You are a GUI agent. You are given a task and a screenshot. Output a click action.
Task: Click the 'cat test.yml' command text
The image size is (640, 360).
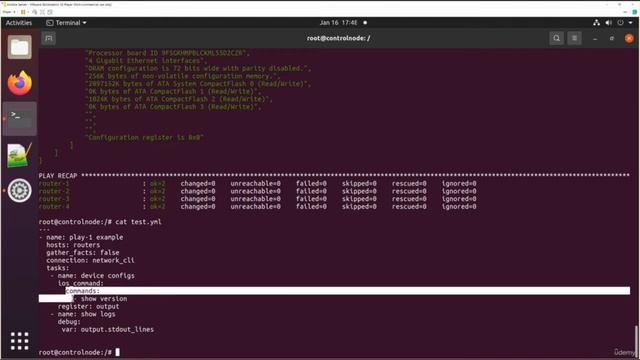coord(138,222)
